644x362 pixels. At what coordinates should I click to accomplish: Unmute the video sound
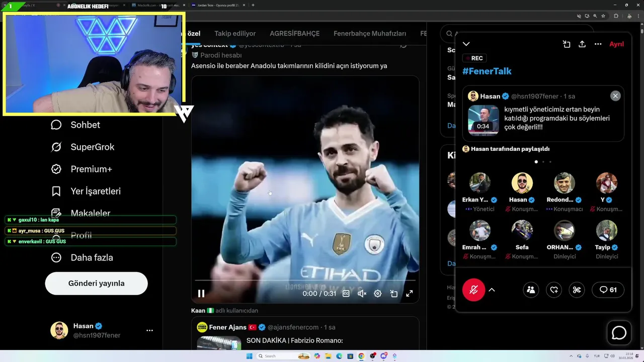362,294
